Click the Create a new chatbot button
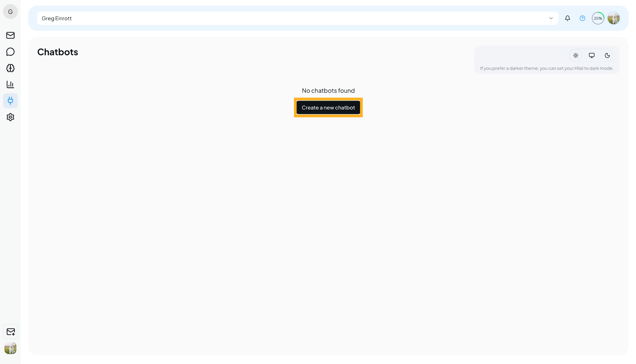Viewport: 636px width, 364px height. click(x=328, y=107)
